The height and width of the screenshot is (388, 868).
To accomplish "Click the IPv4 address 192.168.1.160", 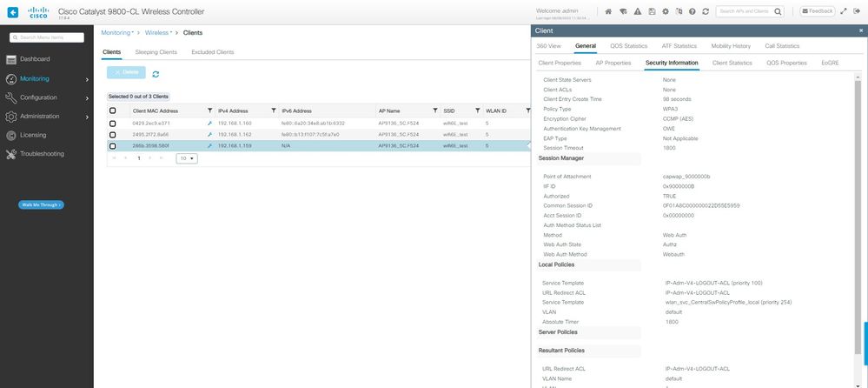I will pos(235,123).
